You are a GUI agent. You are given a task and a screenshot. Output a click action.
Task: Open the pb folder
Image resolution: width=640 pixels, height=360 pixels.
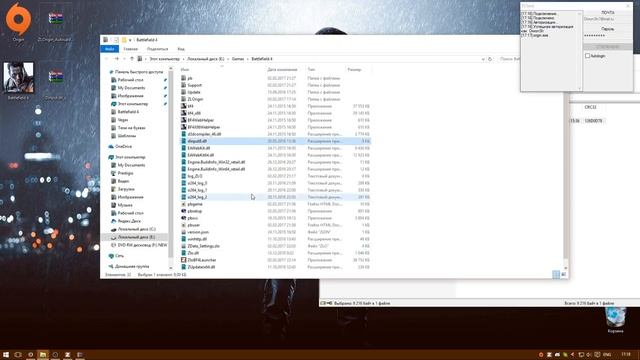tap(190, 78)
